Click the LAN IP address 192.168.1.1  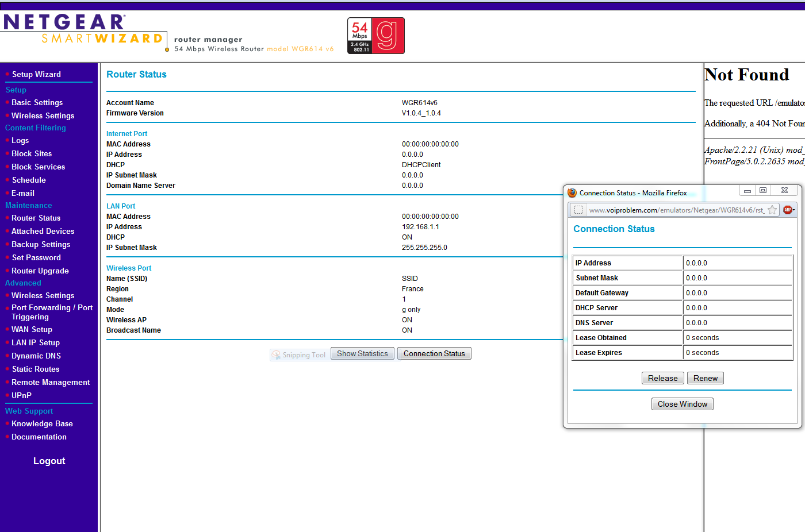tap(420, 228)
